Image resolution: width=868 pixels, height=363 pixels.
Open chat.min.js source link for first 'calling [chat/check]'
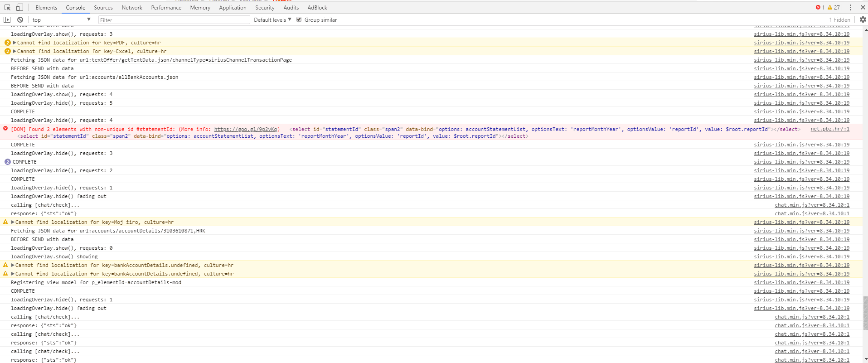pyautogui.click(x=812, y=205)
